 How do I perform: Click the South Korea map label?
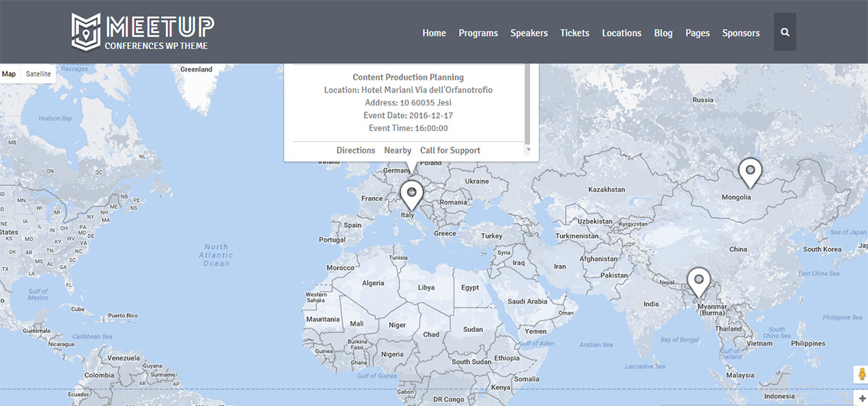pos(822,249)
